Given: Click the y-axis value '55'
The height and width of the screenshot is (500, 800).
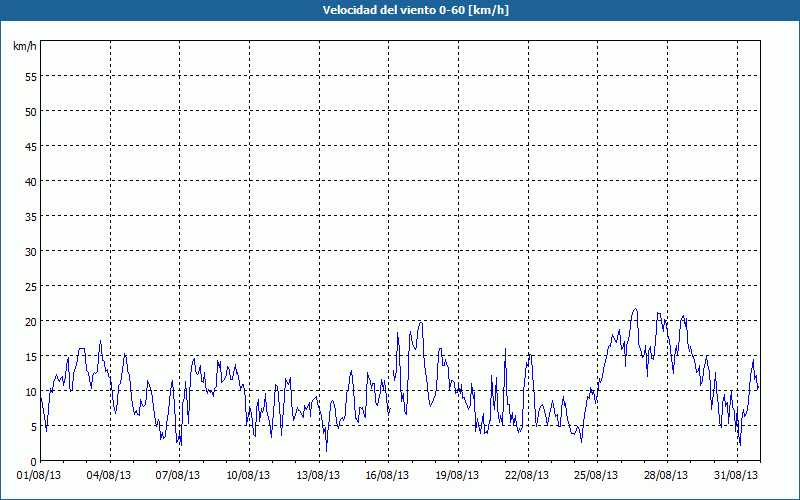Looking at the screenshot, I should point(31,77).
